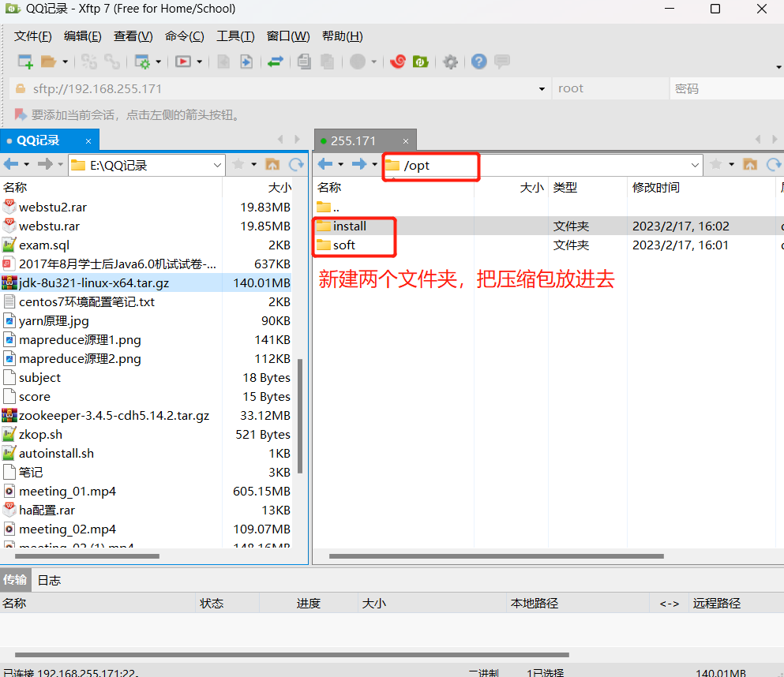
Task: Open help with blue question mark icon
Action: pyautogui.click(x=479, y=62)
